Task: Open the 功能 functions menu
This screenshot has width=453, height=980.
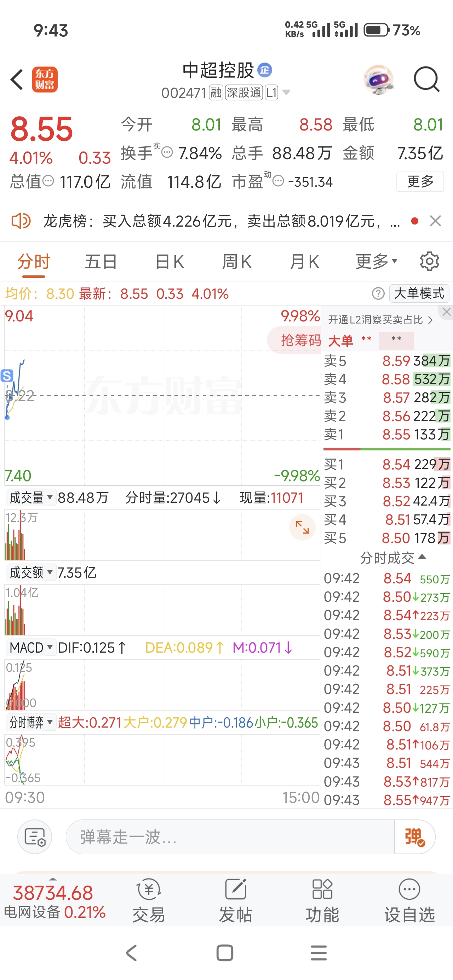Action: coord(322,901)
